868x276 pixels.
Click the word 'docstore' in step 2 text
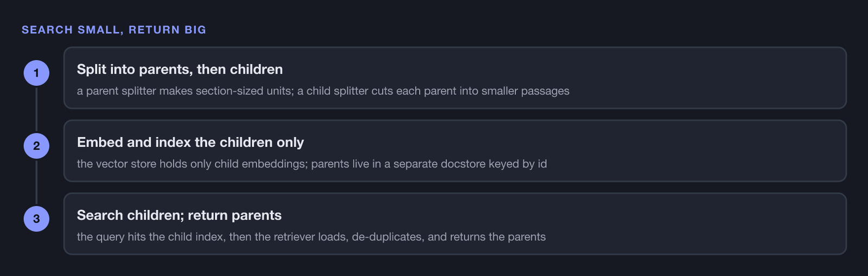[463, 164]
